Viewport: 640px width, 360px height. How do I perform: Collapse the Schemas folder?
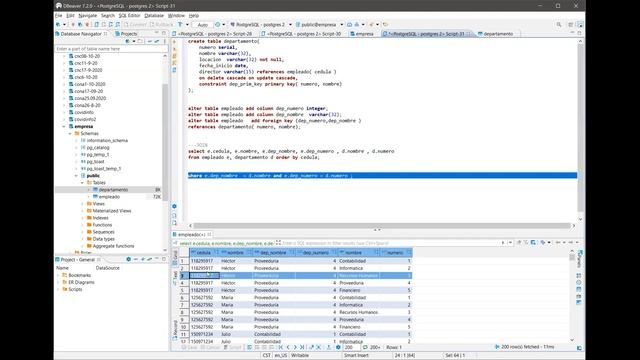(x=70, y=133)
